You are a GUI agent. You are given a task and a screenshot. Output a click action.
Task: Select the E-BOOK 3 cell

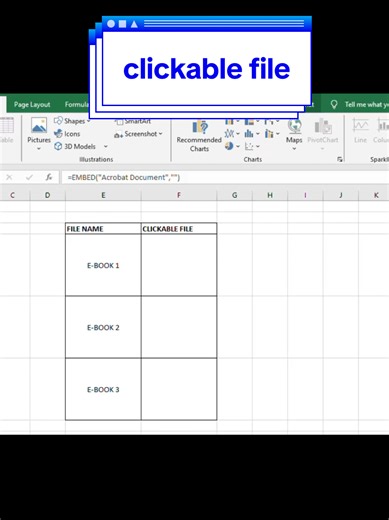[x=103, y=389]
